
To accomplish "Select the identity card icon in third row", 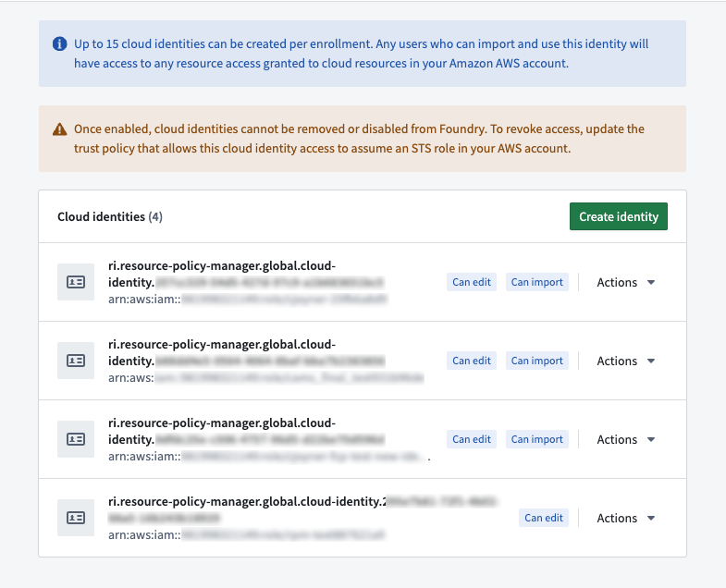I will (x=76, y=439).
